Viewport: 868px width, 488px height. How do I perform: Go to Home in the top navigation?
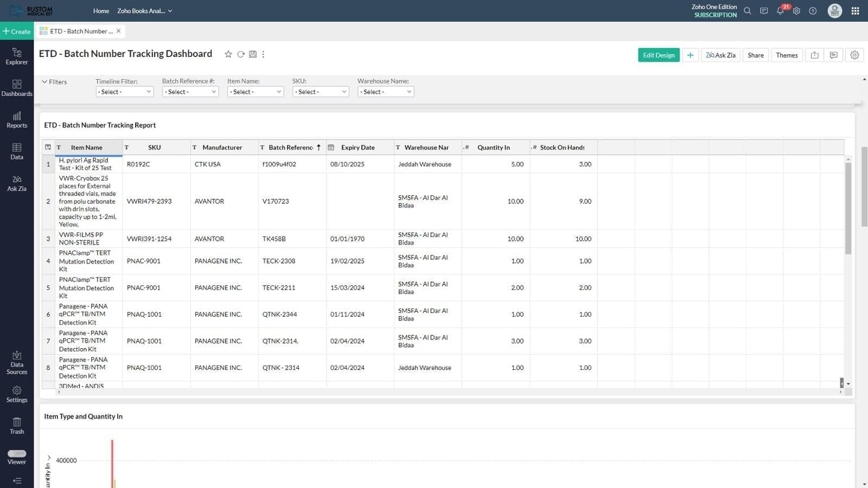coord(101,11)
